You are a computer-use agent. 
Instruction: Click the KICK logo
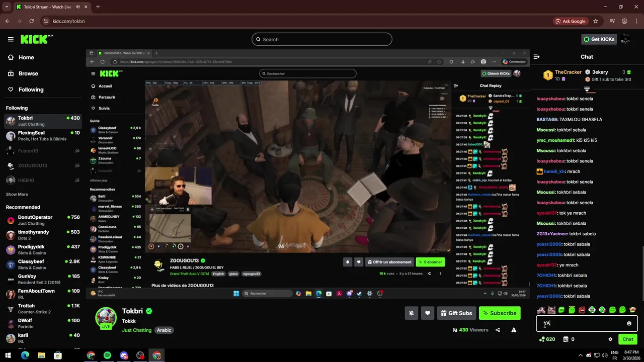point(37,39)
